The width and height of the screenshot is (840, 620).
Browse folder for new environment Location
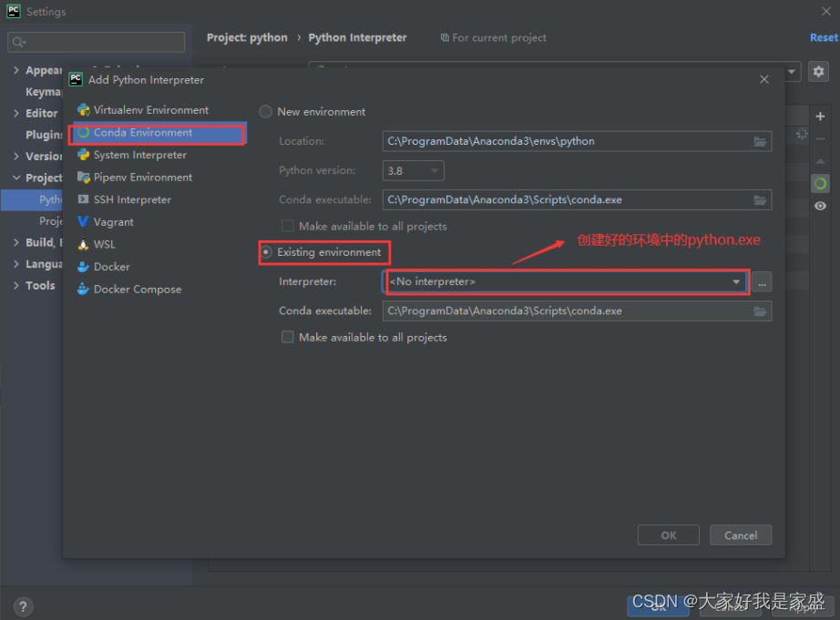pyautogui.click(x=760, y=141)
